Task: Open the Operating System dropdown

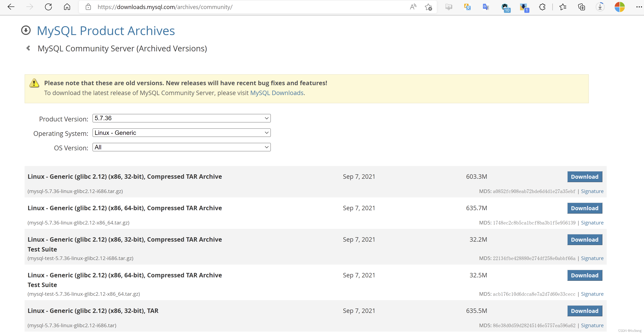Action: [x=182, y=133]
